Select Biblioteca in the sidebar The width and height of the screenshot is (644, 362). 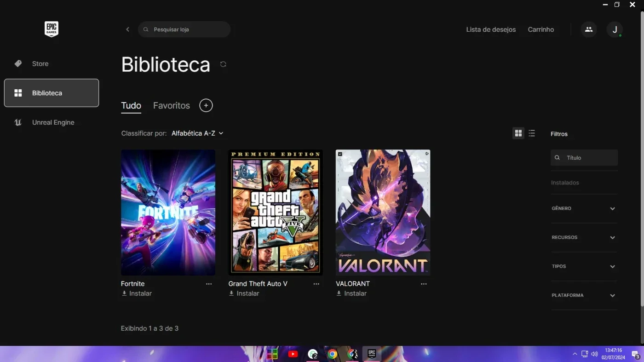(52, 93)
